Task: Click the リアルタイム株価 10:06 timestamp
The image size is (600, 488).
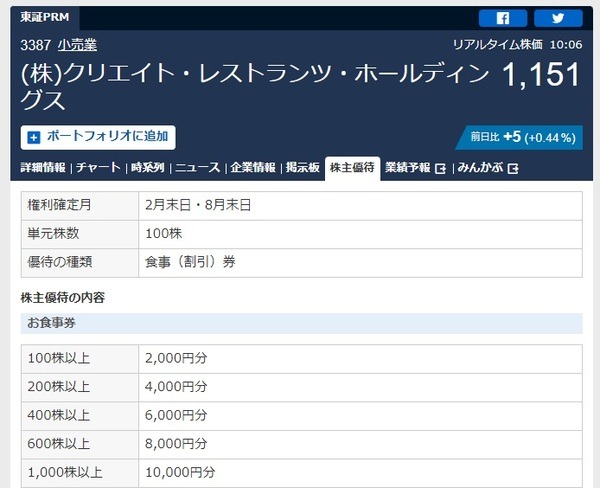Action: [x=517, y=45]
